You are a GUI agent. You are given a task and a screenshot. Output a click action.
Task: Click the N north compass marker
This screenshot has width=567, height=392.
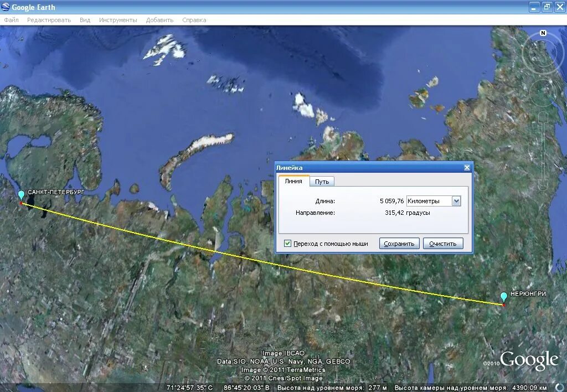pyautogui.click(x=543, y=33)
